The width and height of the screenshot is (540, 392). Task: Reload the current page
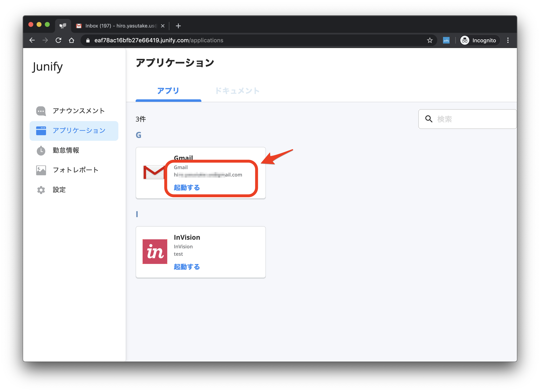pos(58,40)
